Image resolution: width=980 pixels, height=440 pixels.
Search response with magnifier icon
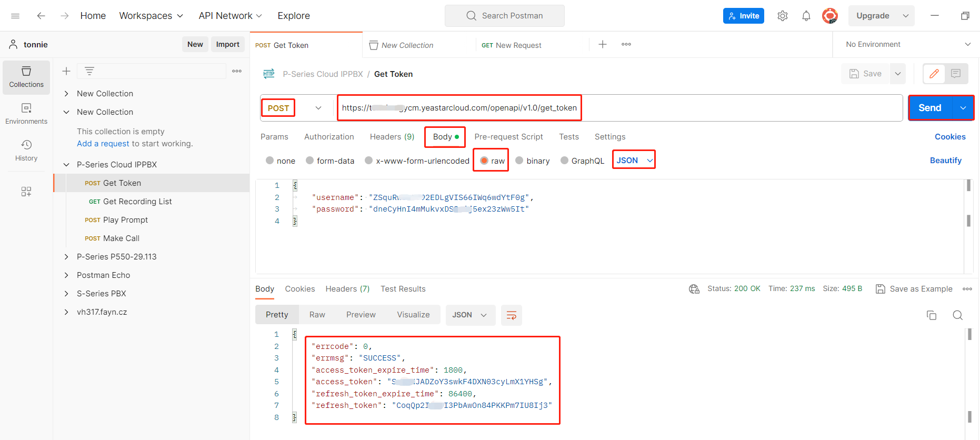pyautogui.click(x=958, y=315)
